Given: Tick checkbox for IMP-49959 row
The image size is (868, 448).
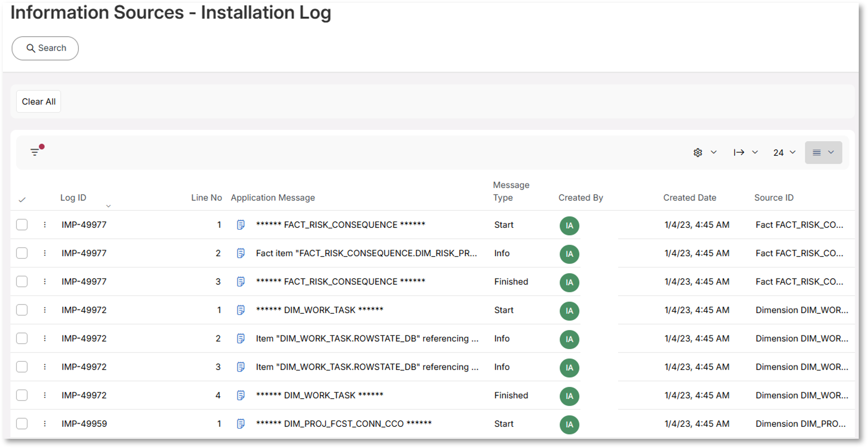Looking at the screenshot, I should click(x=22, y=424).
